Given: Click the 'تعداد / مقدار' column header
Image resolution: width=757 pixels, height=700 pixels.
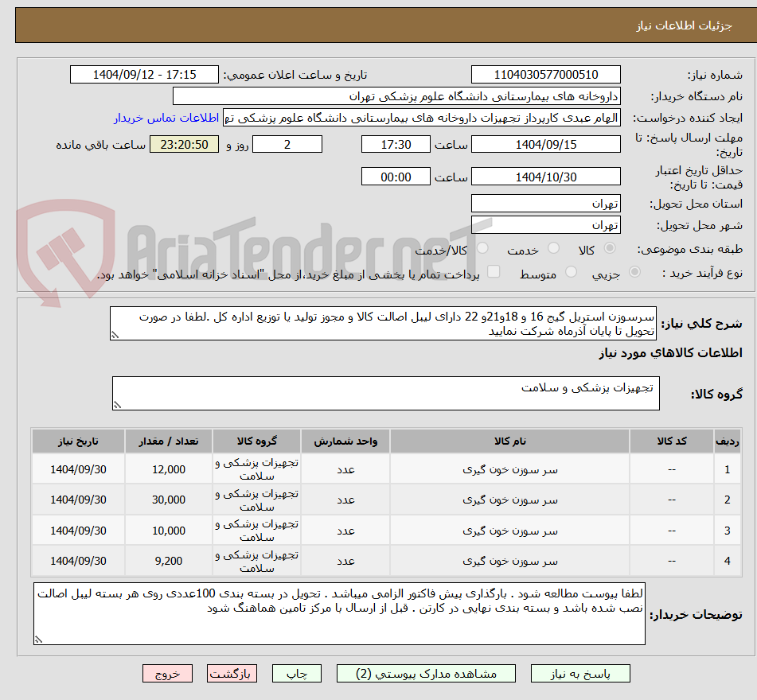Looking at the screenshot, I should (x=169, y=441).
